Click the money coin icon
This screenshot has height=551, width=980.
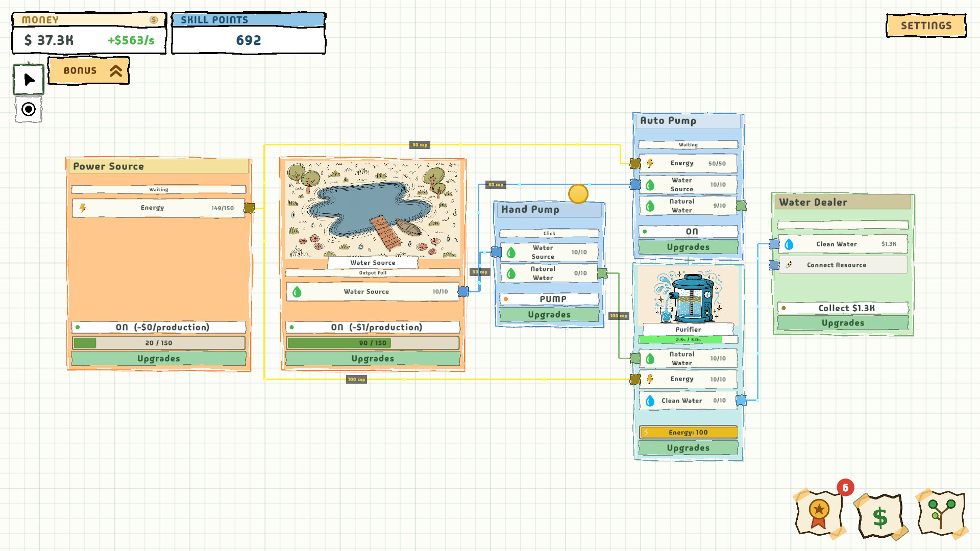pyautogui.click(x=154, y=20)
